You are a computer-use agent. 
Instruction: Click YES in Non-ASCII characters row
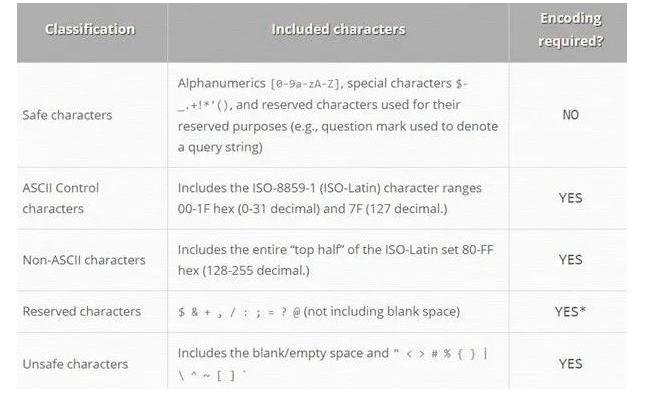point(571,260)
